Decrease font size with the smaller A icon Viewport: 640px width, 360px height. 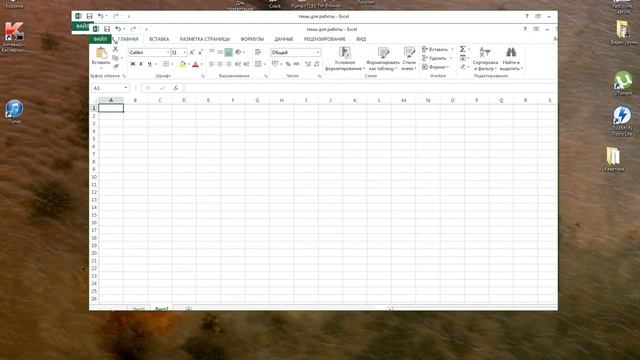(x=200, y=53)
